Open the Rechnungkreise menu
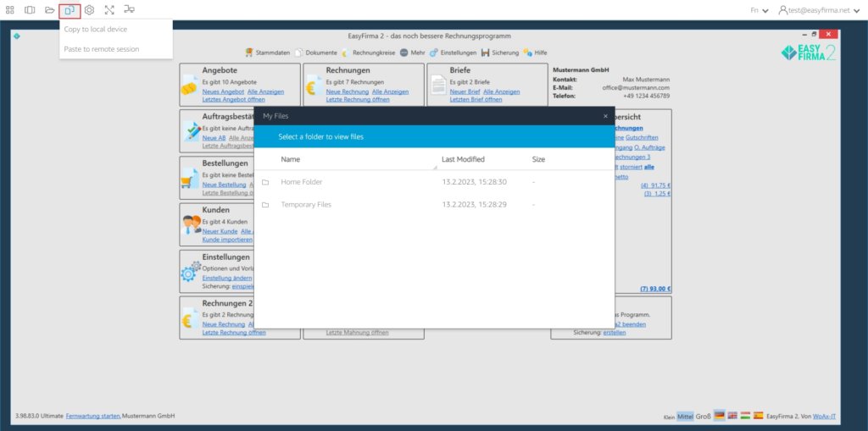 368,52
